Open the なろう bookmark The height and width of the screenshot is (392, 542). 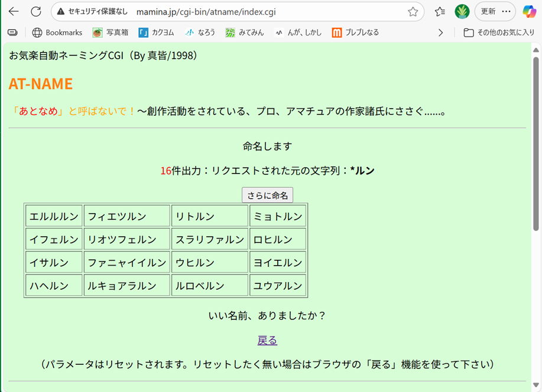point(200,32)
